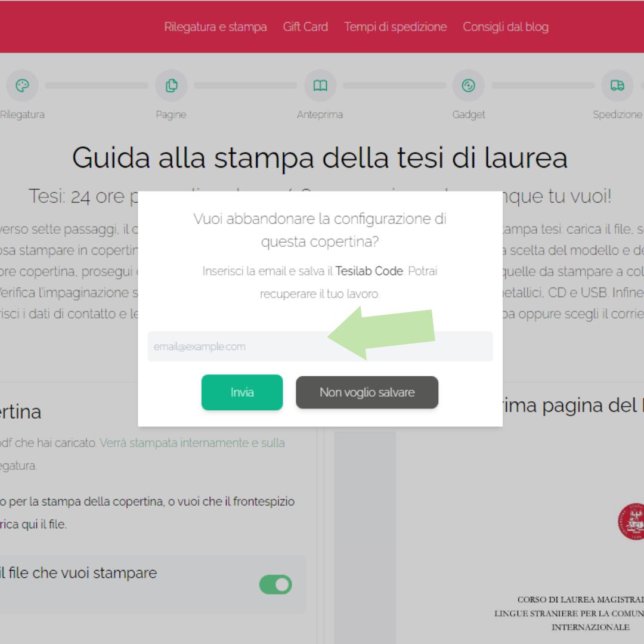The height and width of the screenshot is (644, 644).
Task: Click the progress bar between Rilegatura and Pagine
Action: pyautogui.click(x=97, y=85)
